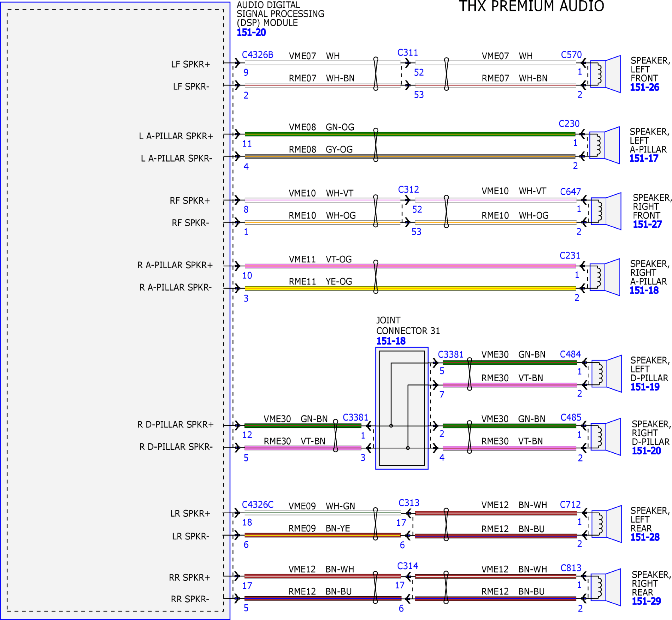This screenshot has width=672, height=620.
Task: Select the Right Front speaker symbol
Action: click(606, 211)
